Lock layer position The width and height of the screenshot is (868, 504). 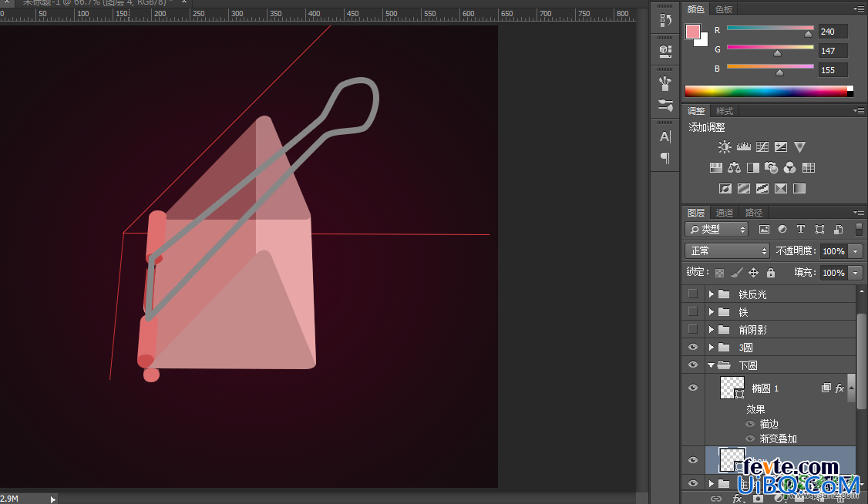[753, 273]
